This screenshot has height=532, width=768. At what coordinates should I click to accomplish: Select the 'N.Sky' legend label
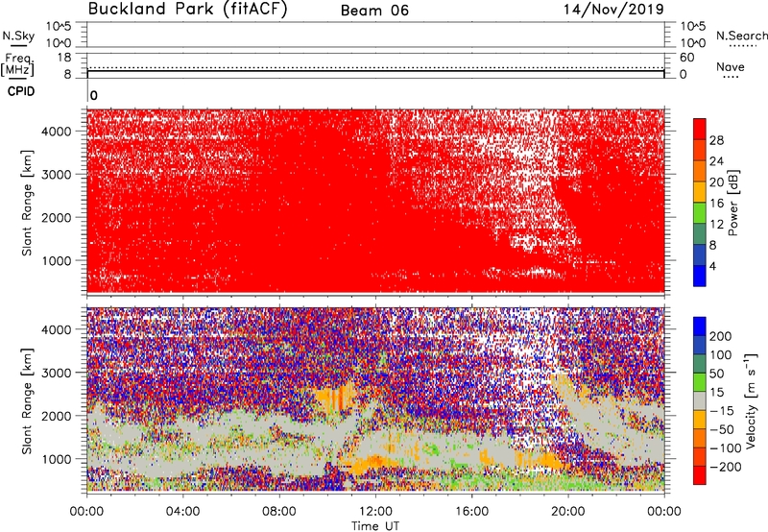tap(18, 36)
